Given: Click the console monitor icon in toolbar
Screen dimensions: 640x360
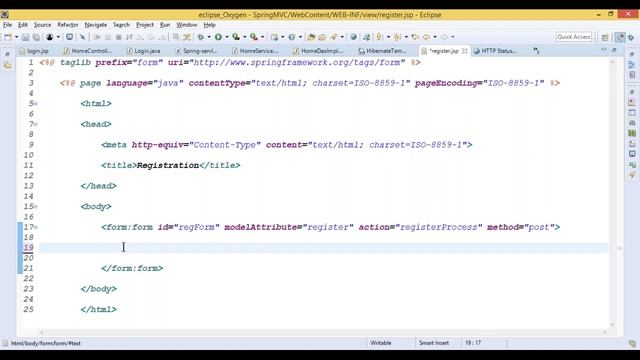Looking at the screenshot, I should pyautogui.click(x=69, y=37).
